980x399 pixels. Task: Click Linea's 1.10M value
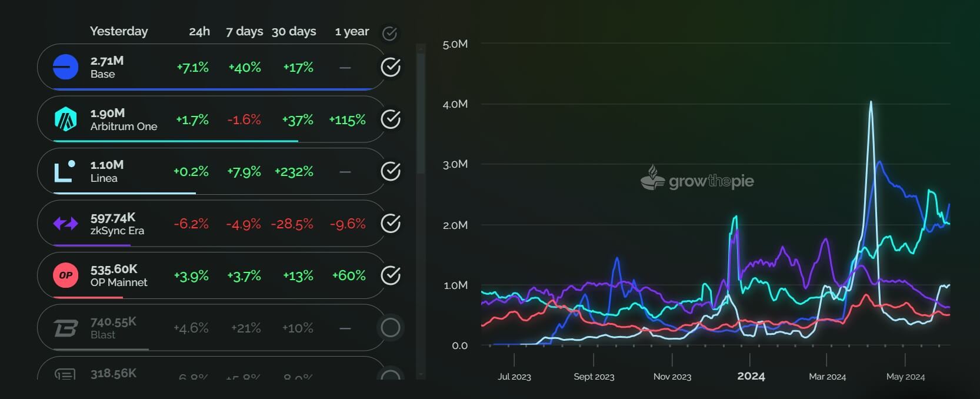pyautogui.click(x=107, y=165)
